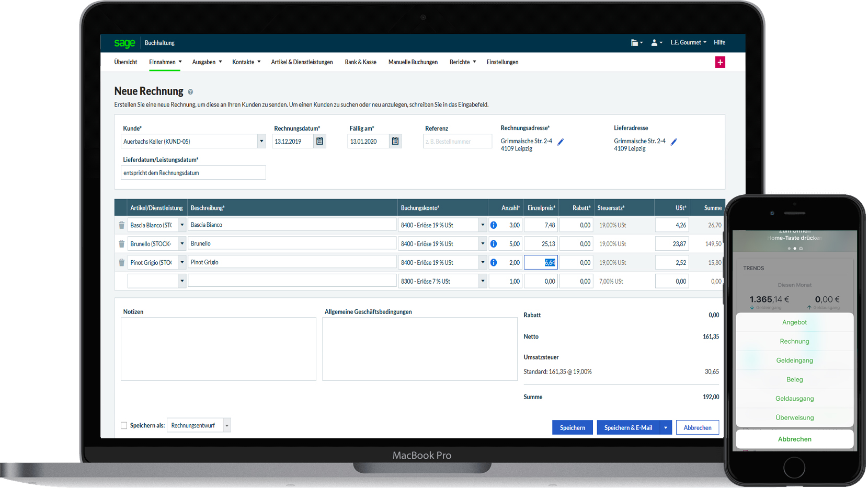Click the Referenz Bestellnummer field
The height and width of the screenshot is (489, 868).
pyautogui.click(x=458, y=142)
